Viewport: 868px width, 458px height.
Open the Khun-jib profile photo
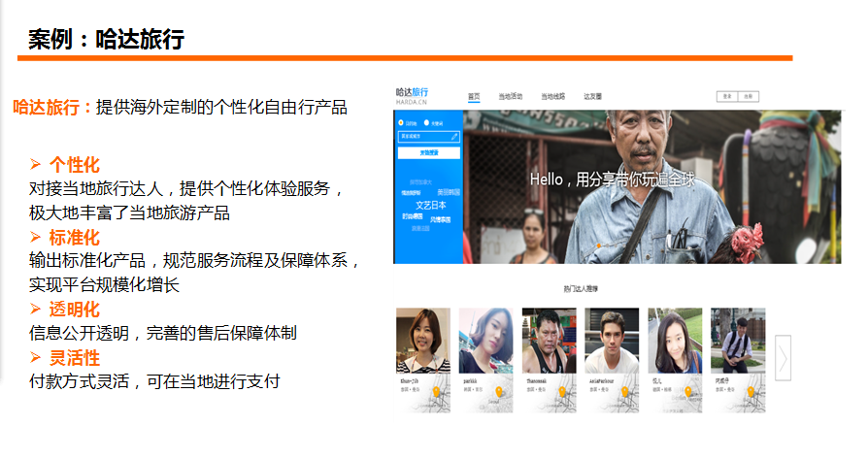(x=423, y=340)
